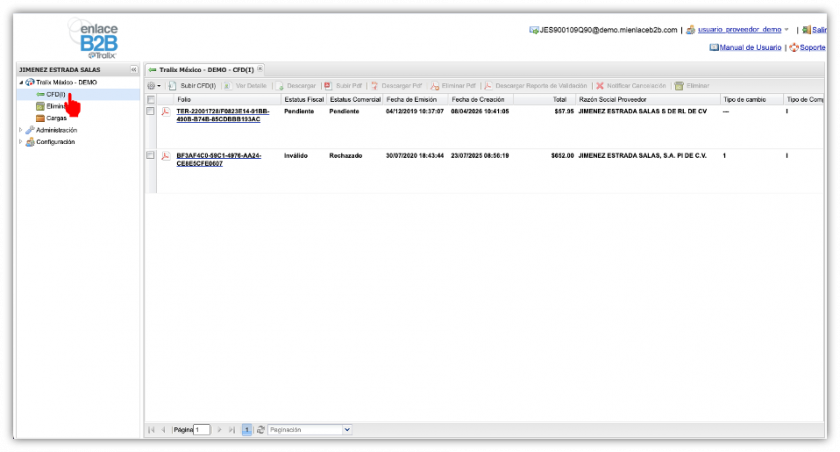Tick the checkbox for the BF3AF4C0 invoice row
Viewport: 840px width, 452px height.
point(151,156)
